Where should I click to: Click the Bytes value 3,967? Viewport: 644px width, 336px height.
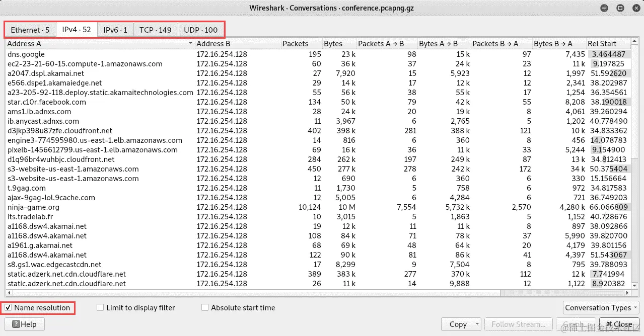346,121
